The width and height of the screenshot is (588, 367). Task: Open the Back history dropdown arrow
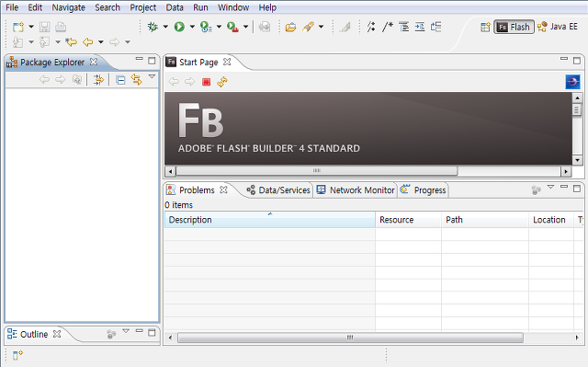point(101,42)
